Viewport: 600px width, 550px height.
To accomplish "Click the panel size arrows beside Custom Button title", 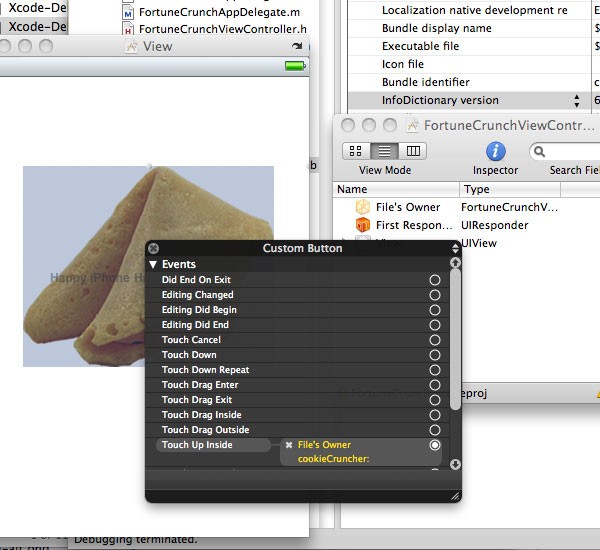I will click(x=455, y=248).
